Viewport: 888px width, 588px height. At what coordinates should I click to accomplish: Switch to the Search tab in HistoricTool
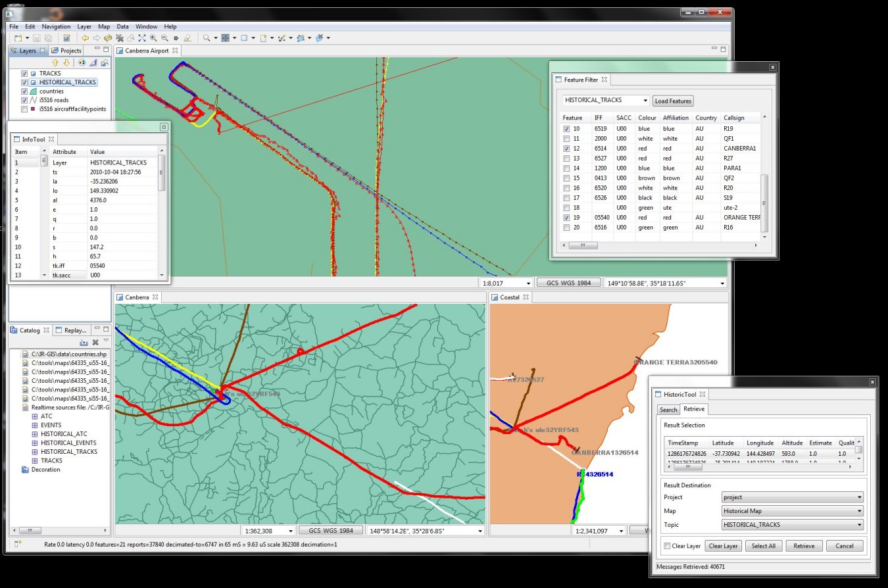click(668, 410)
